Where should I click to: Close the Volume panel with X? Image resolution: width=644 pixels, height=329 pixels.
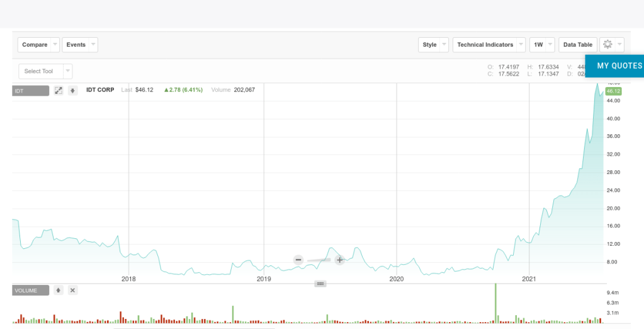[73, 291]
